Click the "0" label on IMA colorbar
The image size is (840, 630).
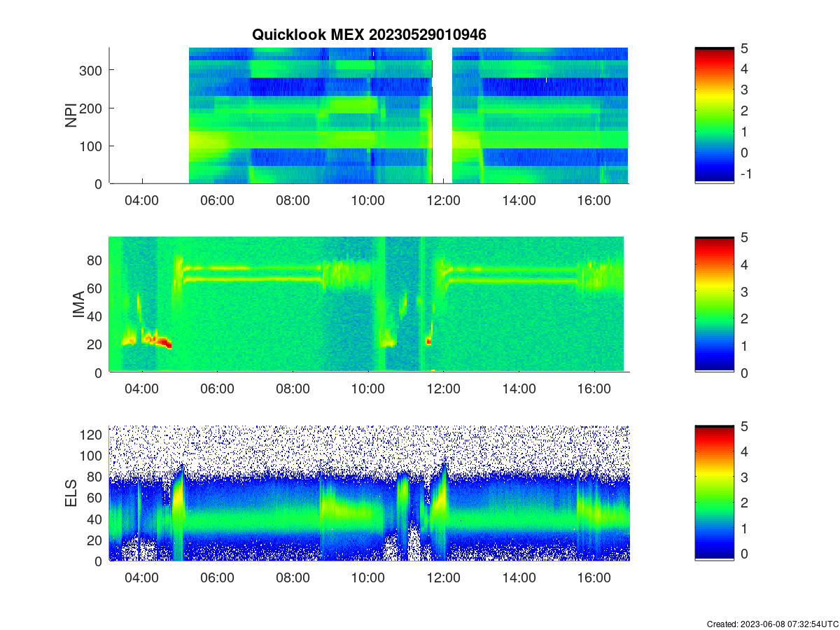[x=745, y=372]
